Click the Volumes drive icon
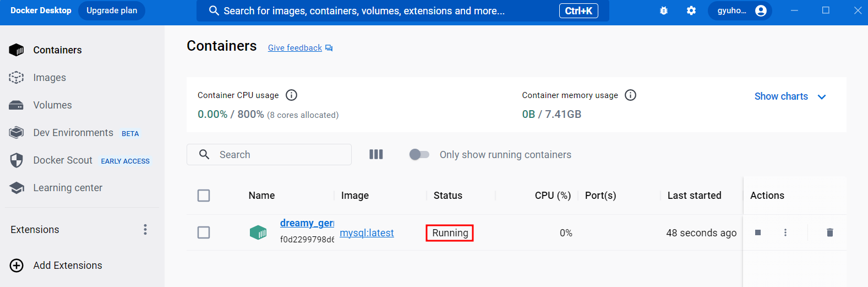This screenshot has width=868, height=287. [17, 105]
